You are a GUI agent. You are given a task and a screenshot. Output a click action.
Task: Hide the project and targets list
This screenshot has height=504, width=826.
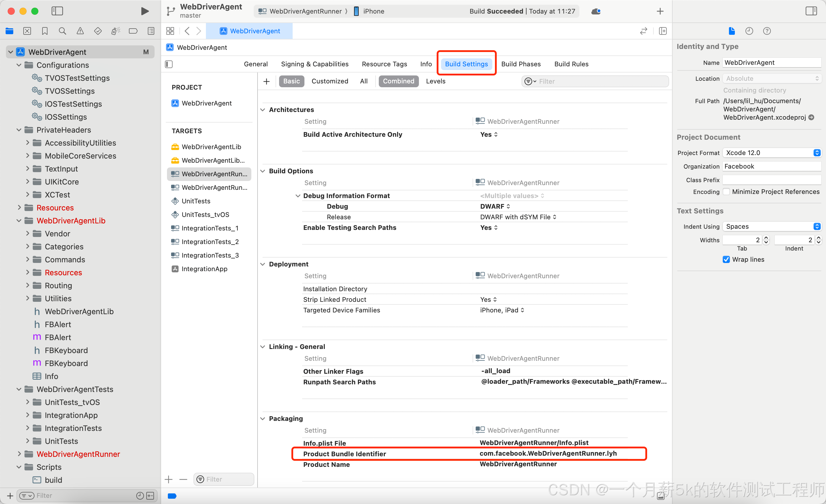coord(169,64)
